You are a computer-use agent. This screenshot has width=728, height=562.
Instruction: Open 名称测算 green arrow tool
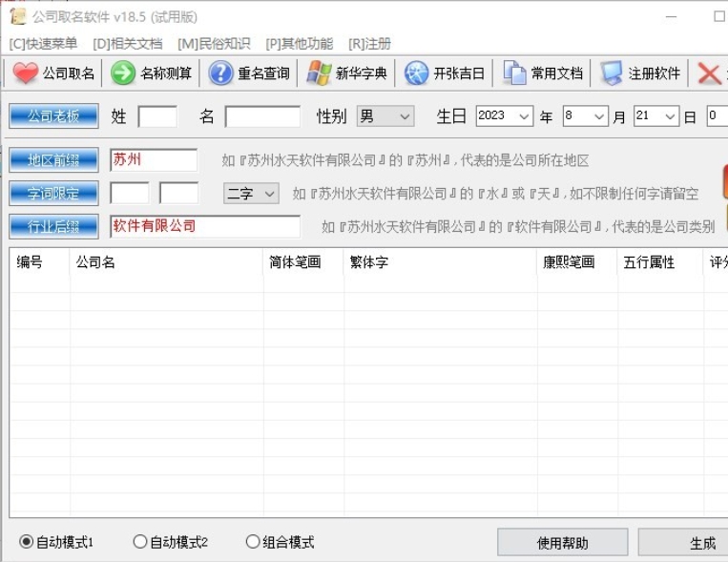pyautogui.click(x=123, y=73)
